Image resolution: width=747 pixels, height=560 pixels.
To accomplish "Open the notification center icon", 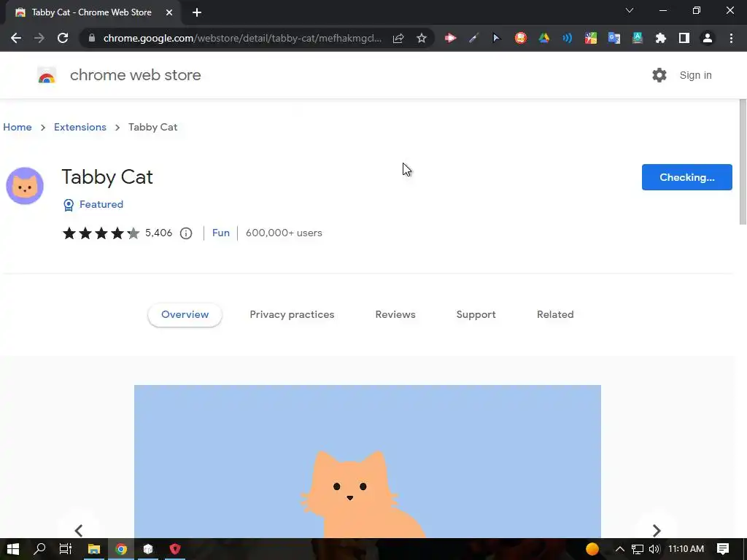I will pyautogui.click(x=723, y=549).
